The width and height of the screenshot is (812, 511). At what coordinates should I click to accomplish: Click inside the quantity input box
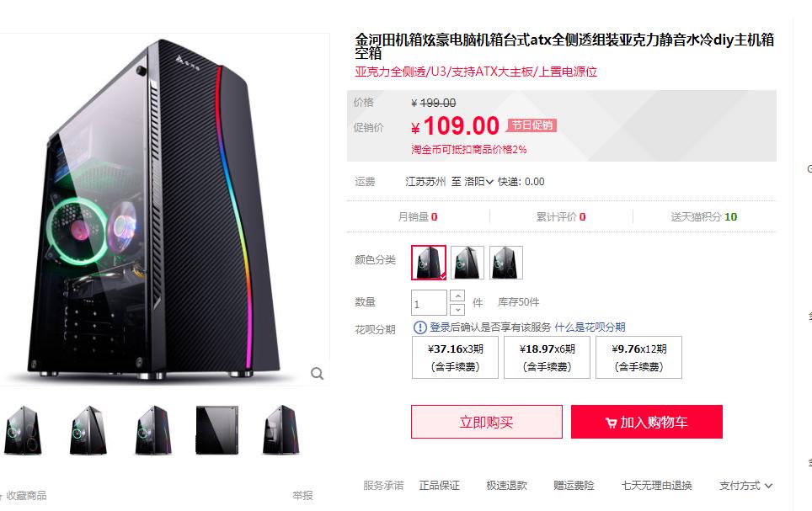(x=428, y=302)
